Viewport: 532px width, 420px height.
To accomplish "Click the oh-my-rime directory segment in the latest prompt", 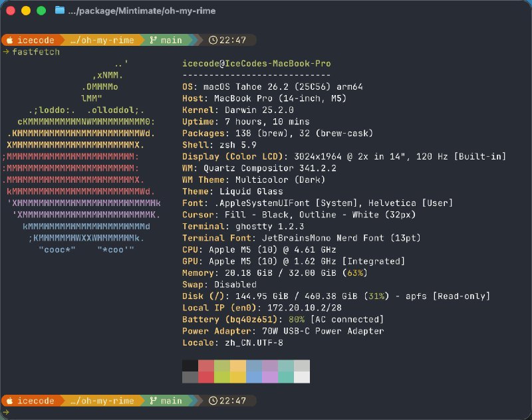I will tap(104, 401).
